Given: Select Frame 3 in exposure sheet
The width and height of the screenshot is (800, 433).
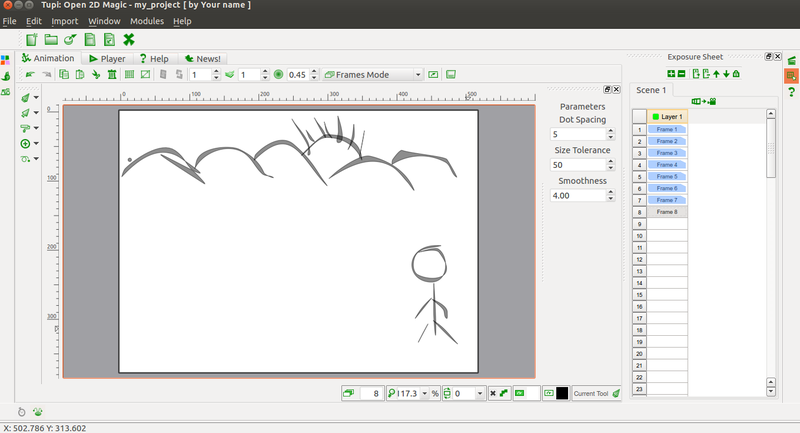Looking at the screenshot, I should 667,153.
